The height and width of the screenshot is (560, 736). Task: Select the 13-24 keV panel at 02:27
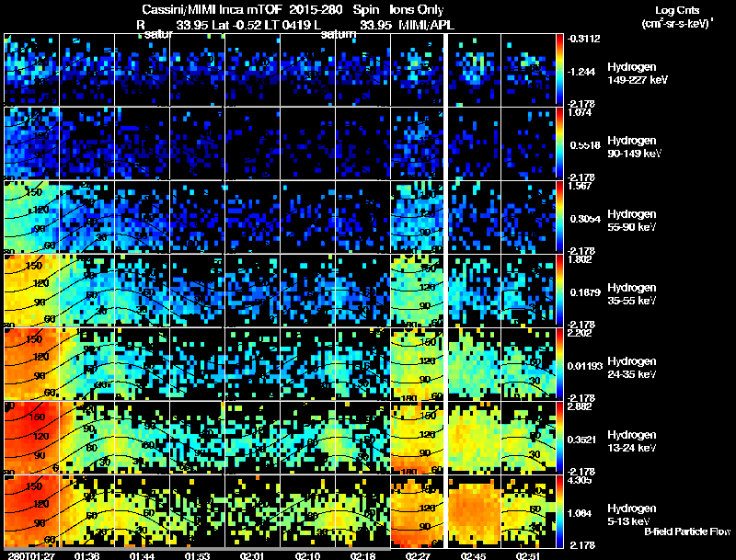point(417,438)
